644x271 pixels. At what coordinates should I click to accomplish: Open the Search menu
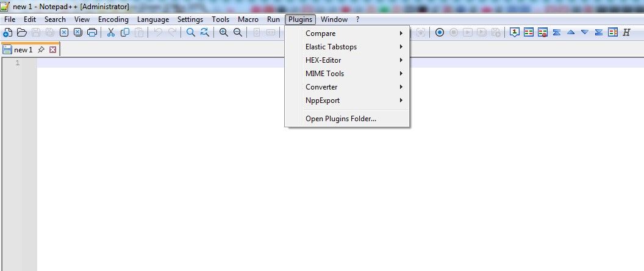click(x=55, y=19)
